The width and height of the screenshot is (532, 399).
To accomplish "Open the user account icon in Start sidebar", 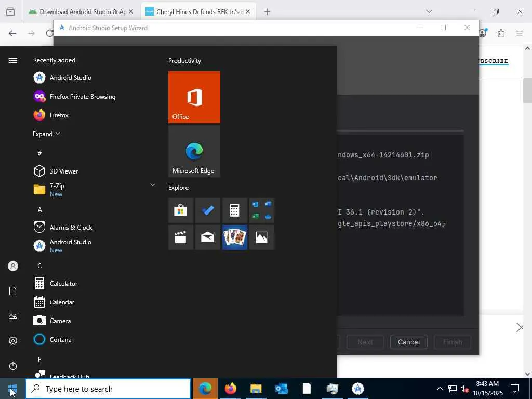I will [x=13, y=266].
